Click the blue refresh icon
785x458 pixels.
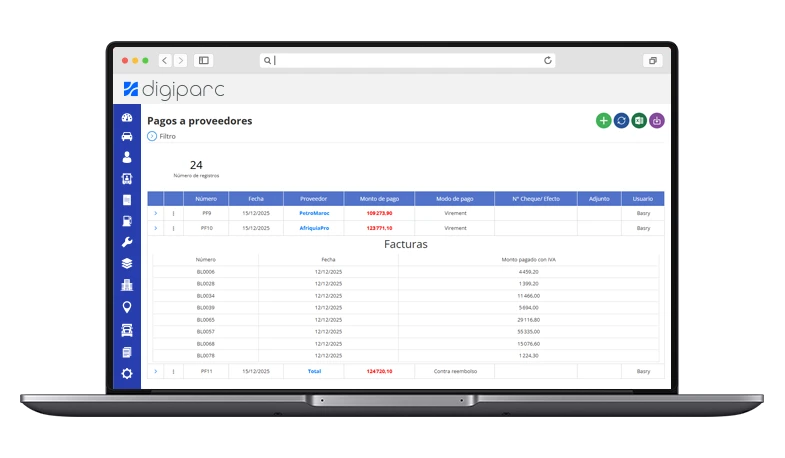pyautogui.click(x=621, y=121)
